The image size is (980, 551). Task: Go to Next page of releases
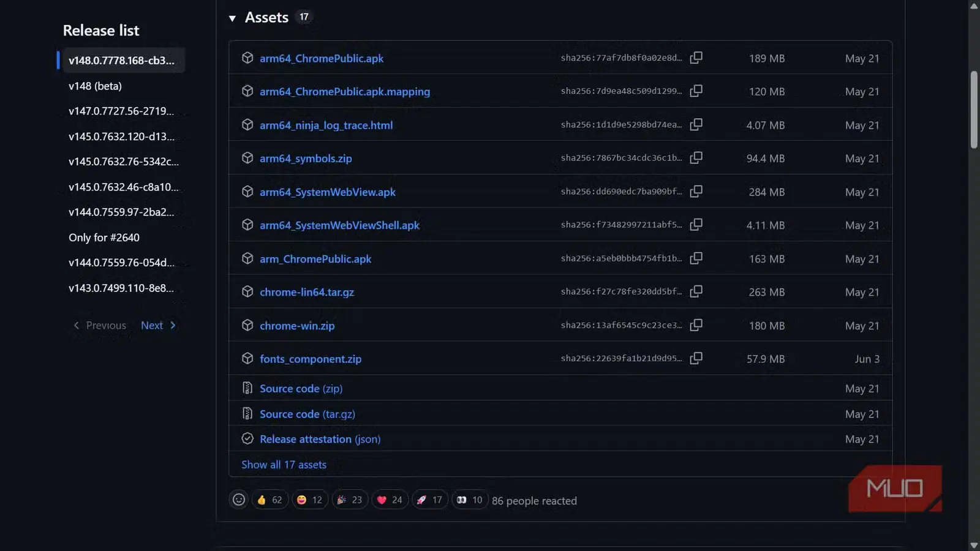pos(158,325)
